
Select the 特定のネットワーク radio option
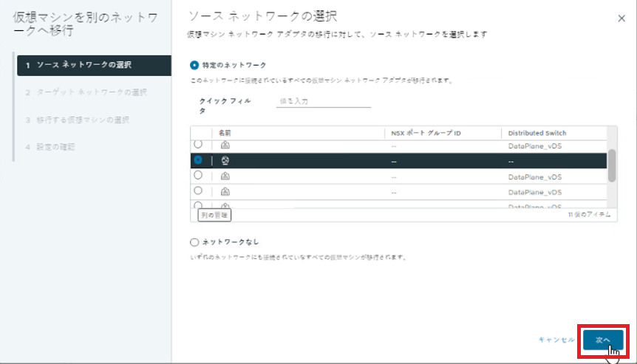click(x=194, y=65)
